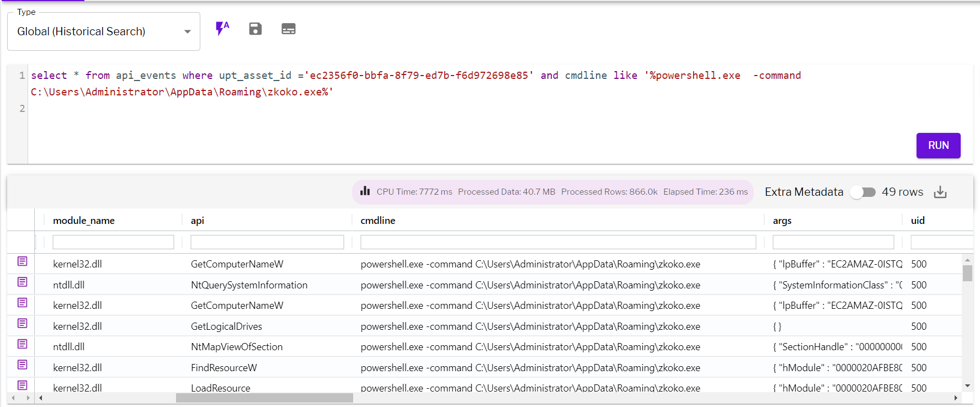This screenshot has width=980, height=407.
Task: Click the filter field under api column
Action: 267,242
